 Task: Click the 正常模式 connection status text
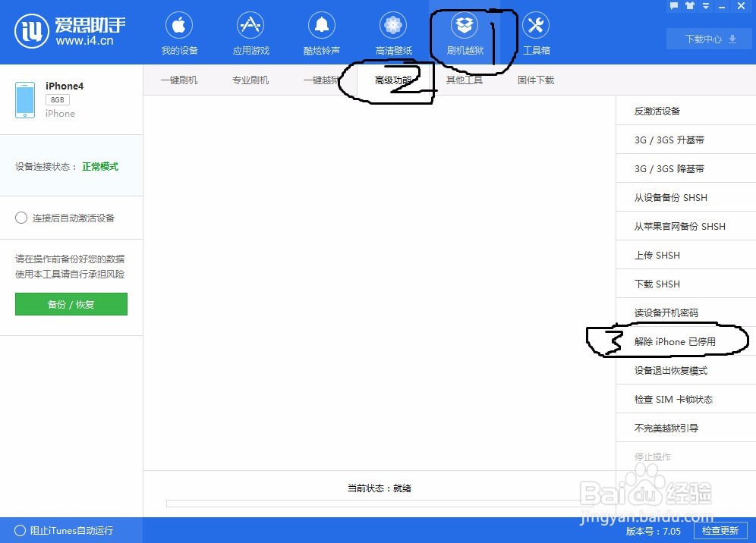point(99,167)
